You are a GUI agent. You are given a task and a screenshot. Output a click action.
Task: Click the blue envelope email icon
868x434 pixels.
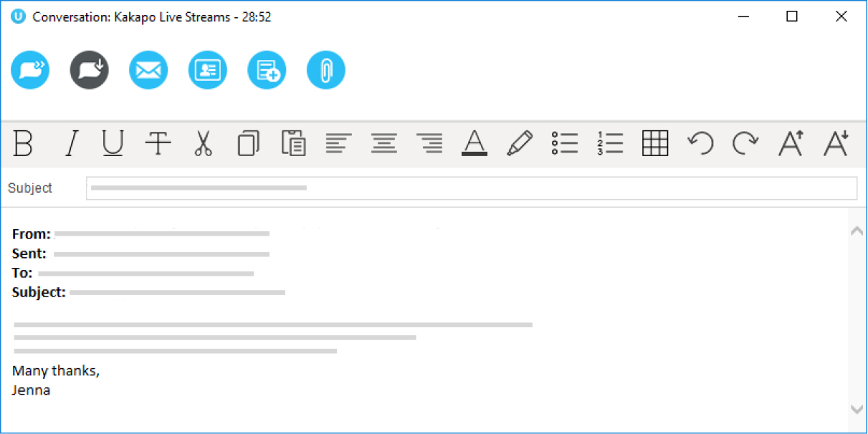pyautogui.click(x=148, y=70)
